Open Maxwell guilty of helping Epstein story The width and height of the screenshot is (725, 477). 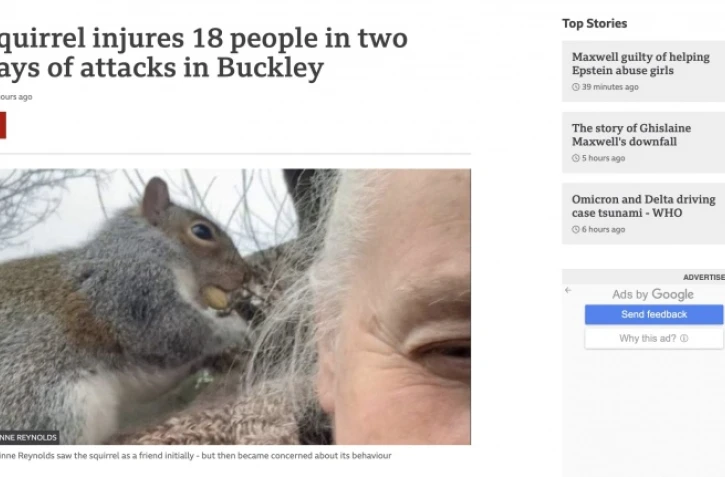640,64
